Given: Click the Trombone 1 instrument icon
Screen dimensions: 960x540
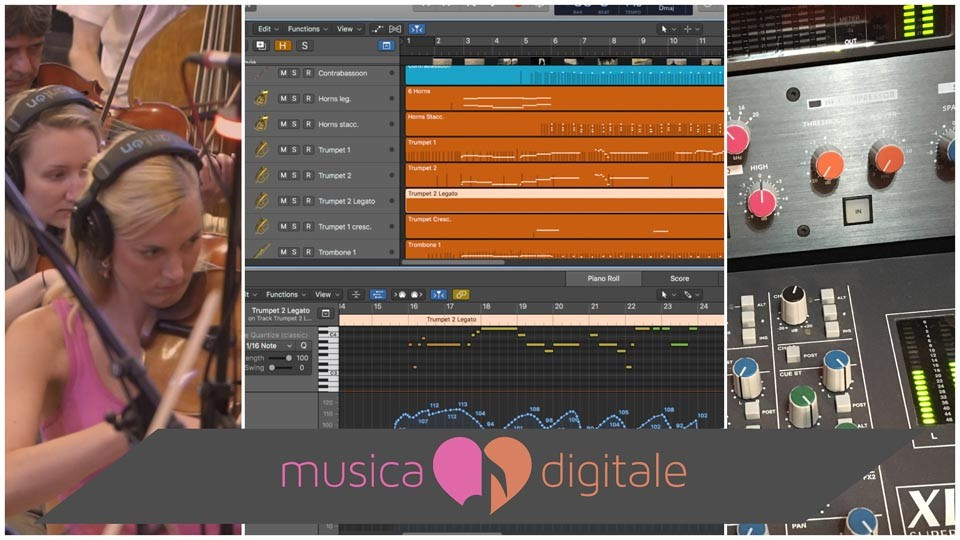Looking at the screenshot, I should 261,252.
